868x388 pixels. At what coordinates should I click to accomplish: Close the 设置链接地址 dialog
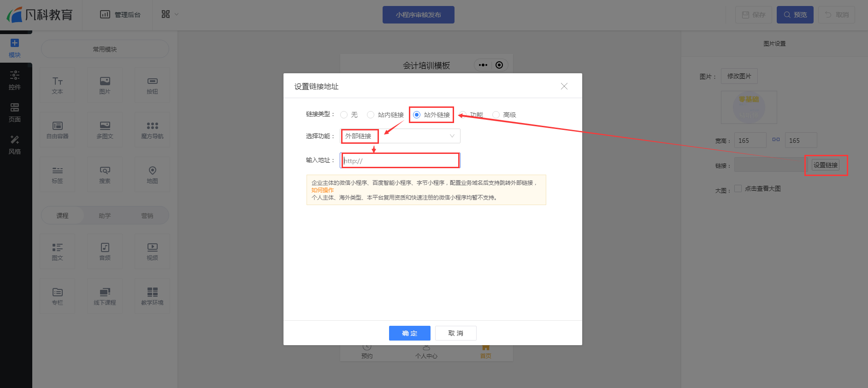pos(564,86)
